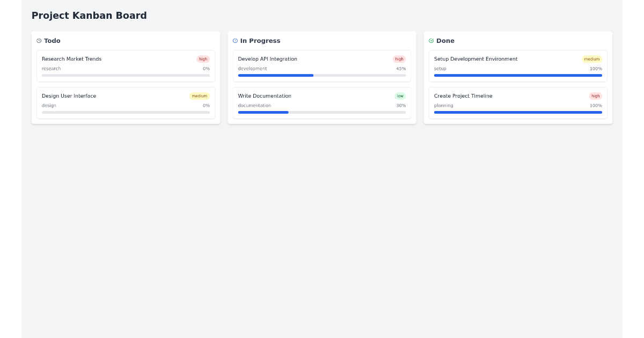Screen dimensions: 644x338
Task: Select the Design User Interface card
Action: pyautogui.click(x=126, y=102)
